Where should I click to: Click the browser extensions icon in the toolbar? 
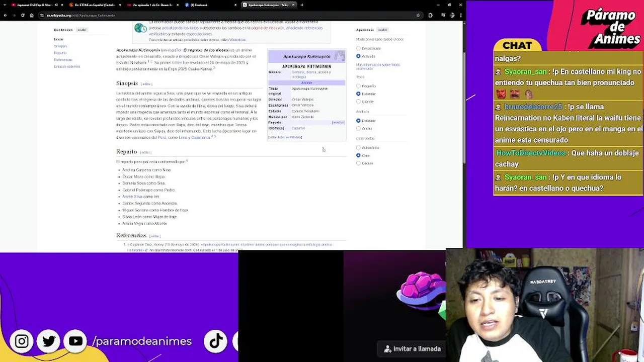[430, 15]
